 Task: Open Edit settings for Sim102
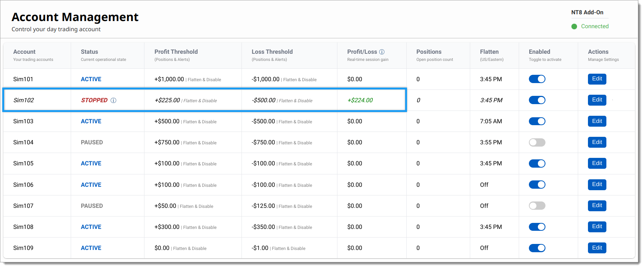click(x=597, y=100)
